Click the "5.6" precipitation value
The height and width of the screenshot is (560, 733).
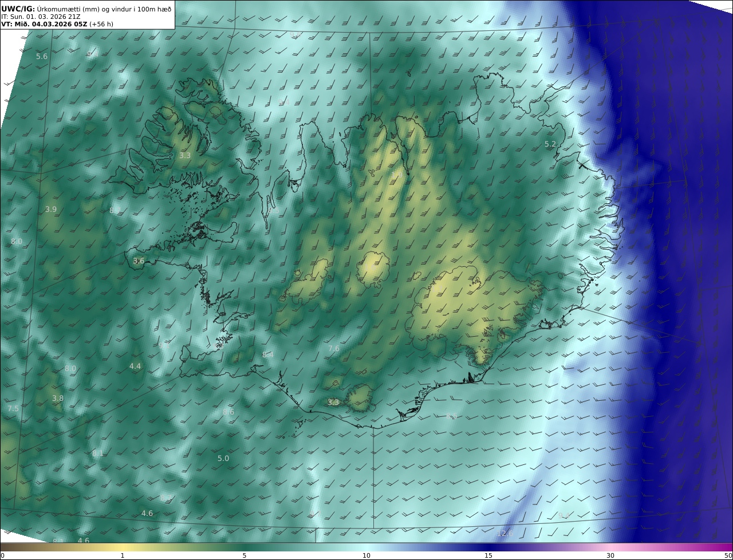coord(42,56)
